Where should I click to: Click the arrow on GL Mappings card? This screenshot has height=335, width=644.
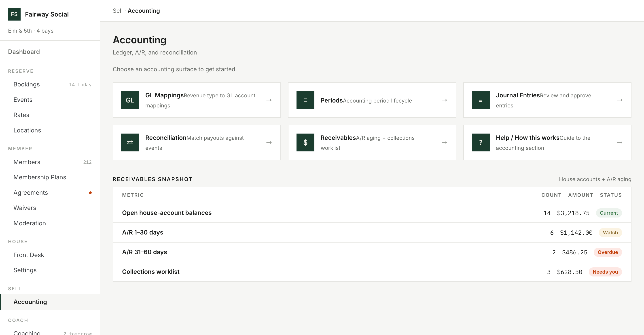(269, 100)
